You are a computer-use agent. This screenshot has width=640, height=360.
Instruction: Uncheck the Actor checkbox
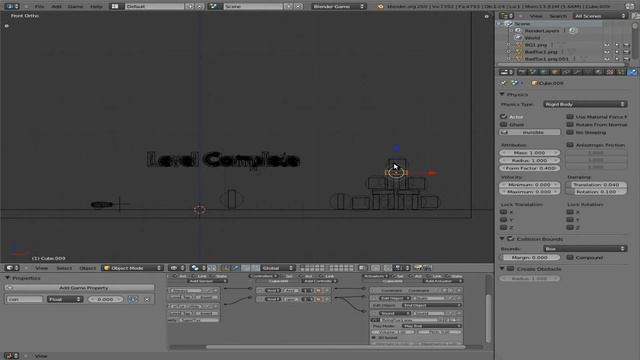click(x=503, y=116)
